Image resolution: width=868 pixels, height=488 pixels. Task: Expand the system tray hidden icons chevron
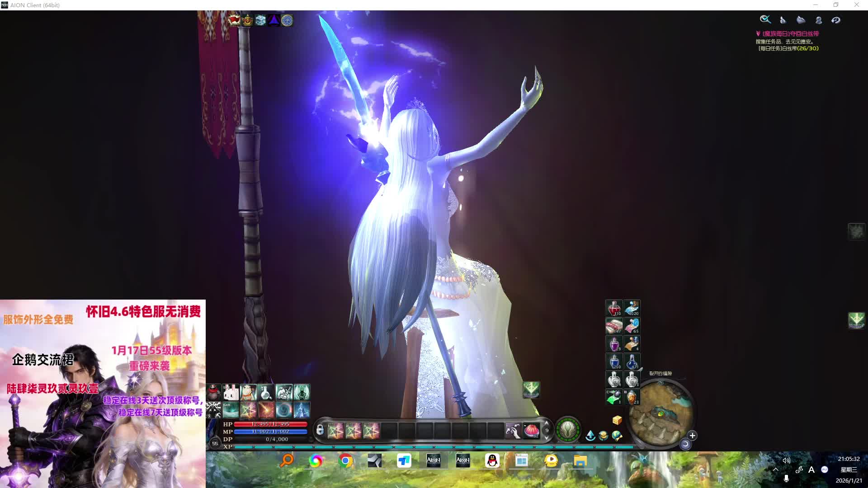click(x=776, y=469)
